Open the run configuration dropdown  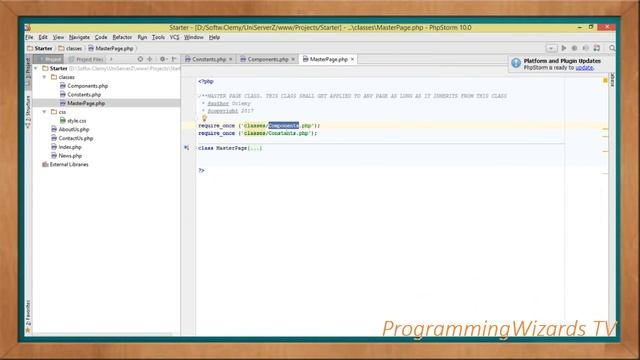551,48
